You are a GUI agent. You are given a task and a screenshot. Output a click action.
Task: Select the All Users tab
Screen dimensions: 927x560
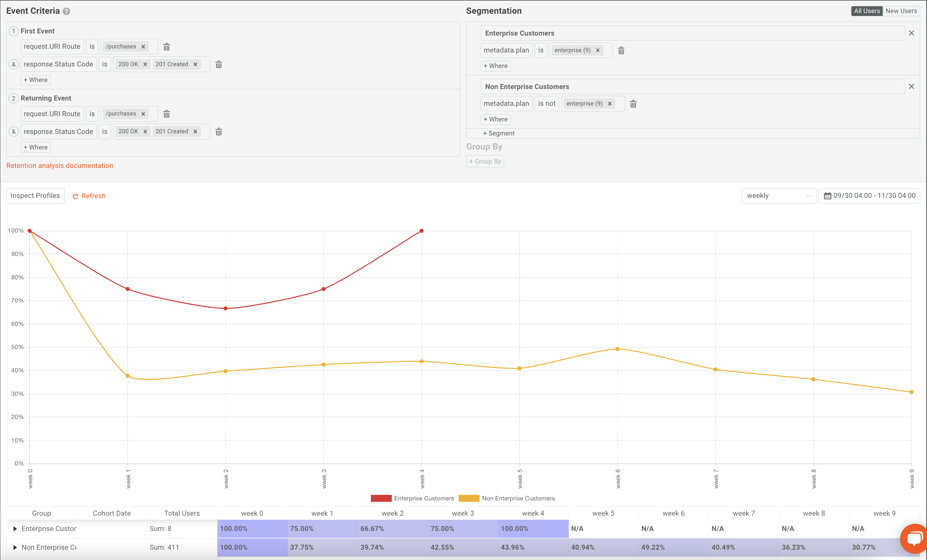pyautogui.click(x=867, y=11)
